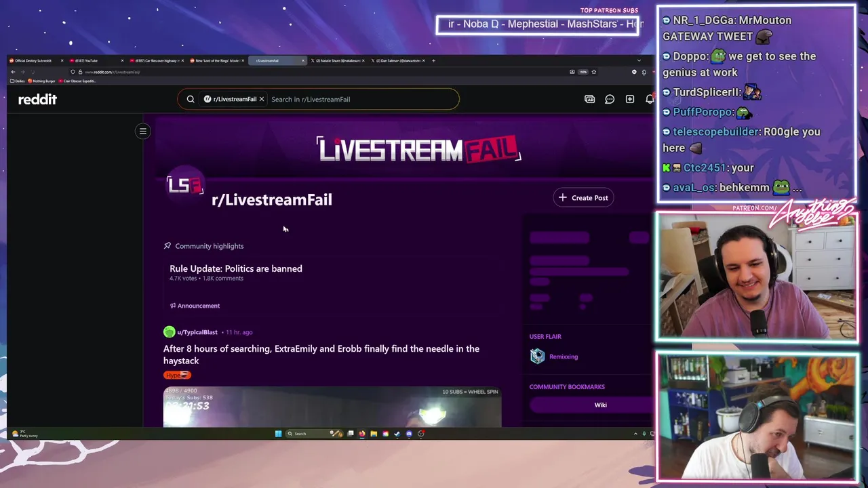868x488 pixels.
Task: Open the ExtraEmily and Erobb haystack post
Action: coord(321,354)
